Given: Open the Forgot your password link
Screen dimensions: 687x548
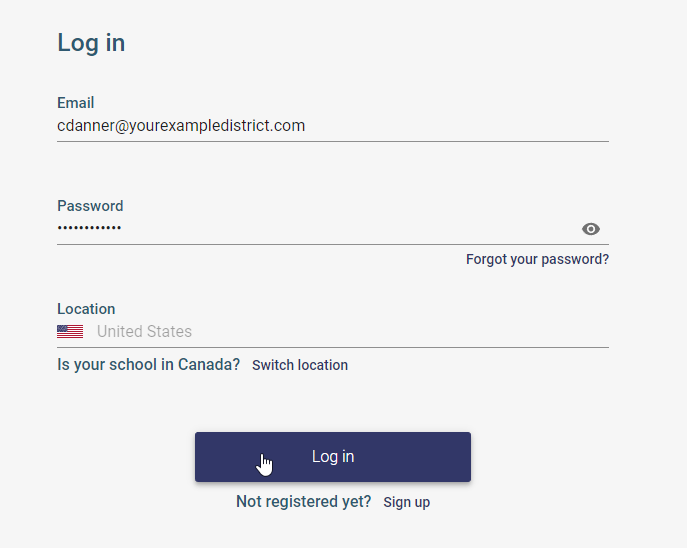Looking at the screenshot, I should click(537, 259).
